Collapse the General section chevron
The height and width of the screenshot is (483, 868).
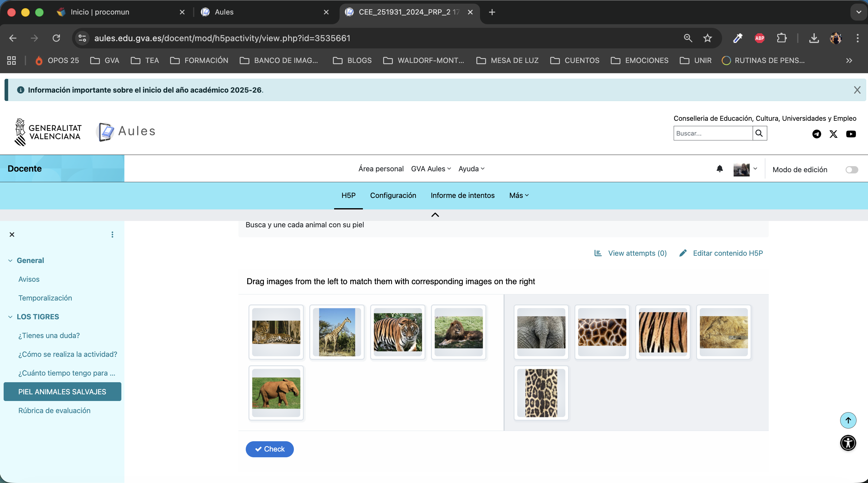click(10, 260)
